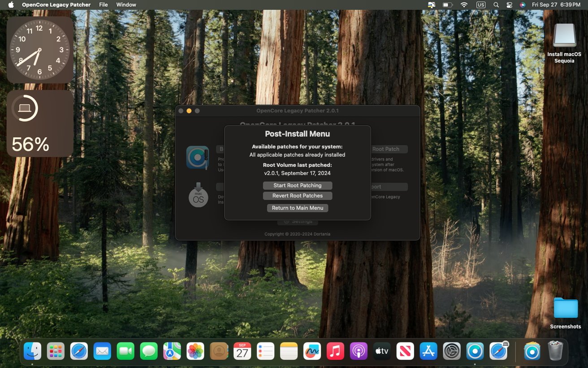Screen dimensions: 588x368
Task: Click the date and time in menu bar
Action: [x=556, y=4]
